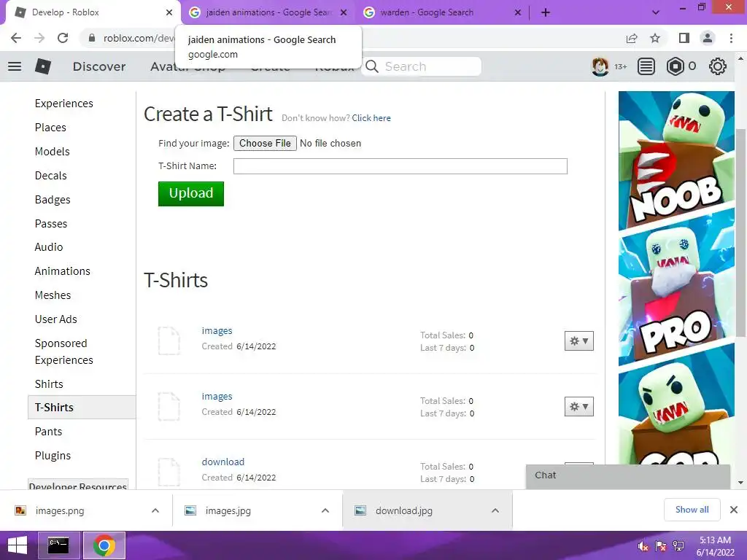Select the Develop - Roblox tab
The image size is (747, 560).
pos(93,12)
